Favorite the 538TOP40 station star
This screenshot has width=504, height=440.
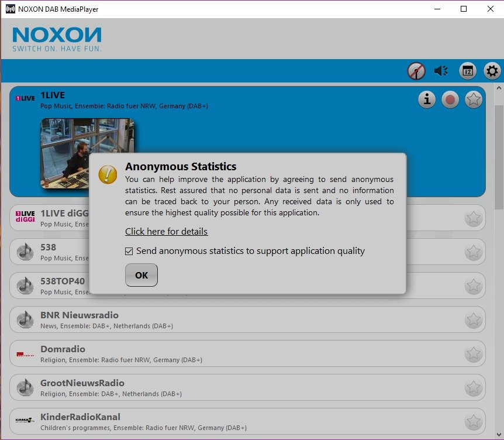pos(474,286)
